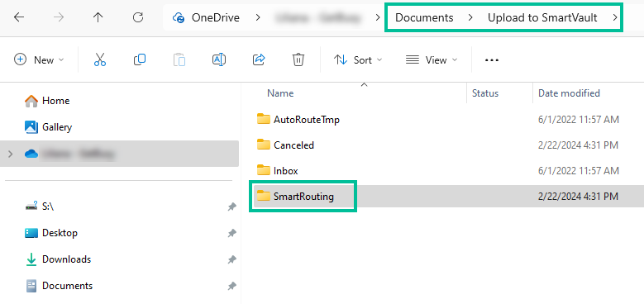Click the Share icon
The width and height of the screenshot is (644, 304).
259,60
